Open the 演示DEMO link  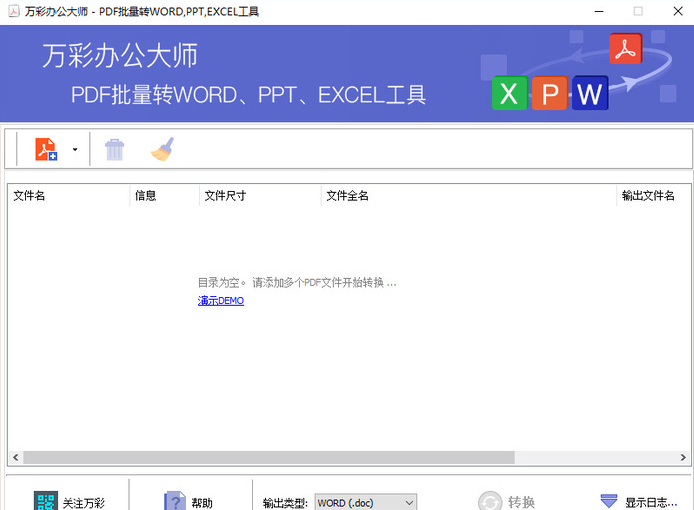pos(221,301)
